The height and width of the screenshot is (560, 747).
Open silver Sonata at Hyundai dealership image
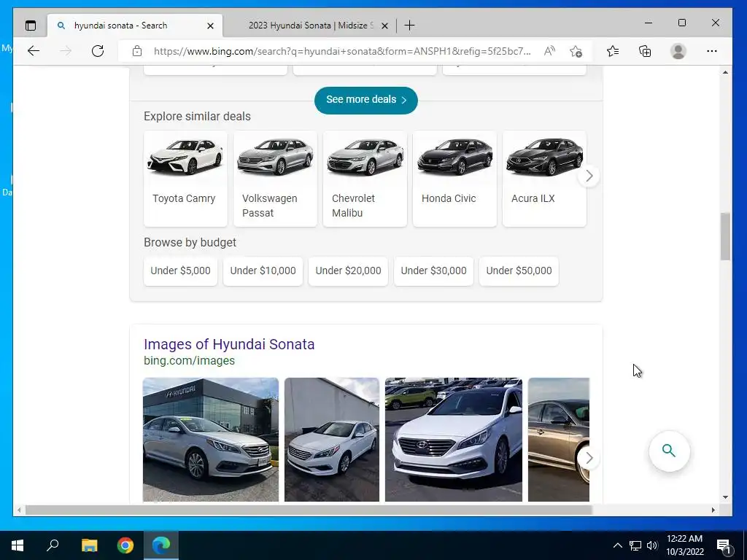[211, 439]
